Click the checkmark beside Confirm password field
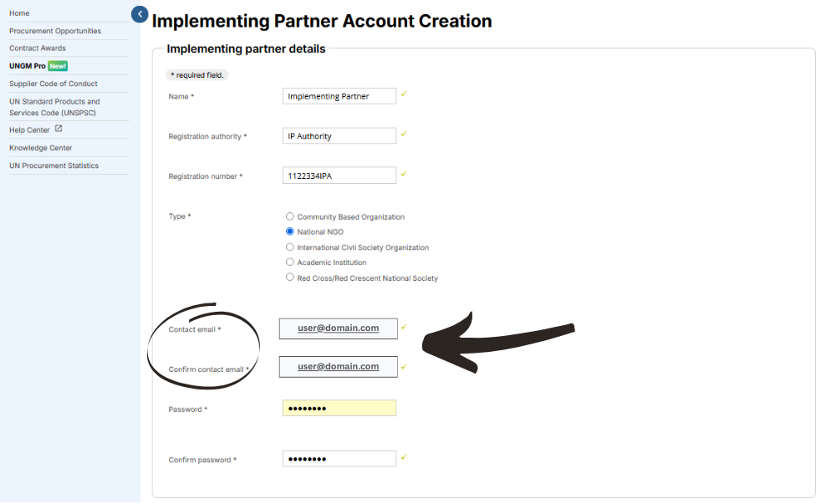The width and height of the screenshot is (821, 504). pos(404,457)
